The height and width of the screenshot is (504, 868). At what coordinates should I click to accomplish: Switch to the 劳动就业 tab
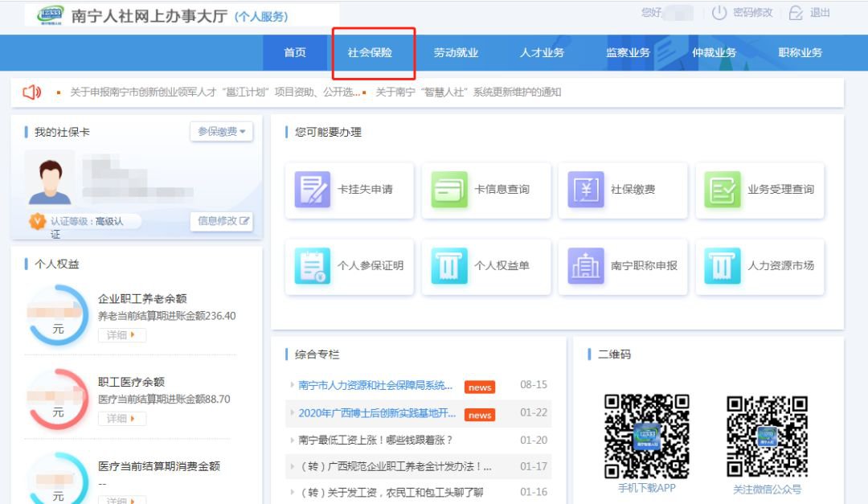click(456, 53)
